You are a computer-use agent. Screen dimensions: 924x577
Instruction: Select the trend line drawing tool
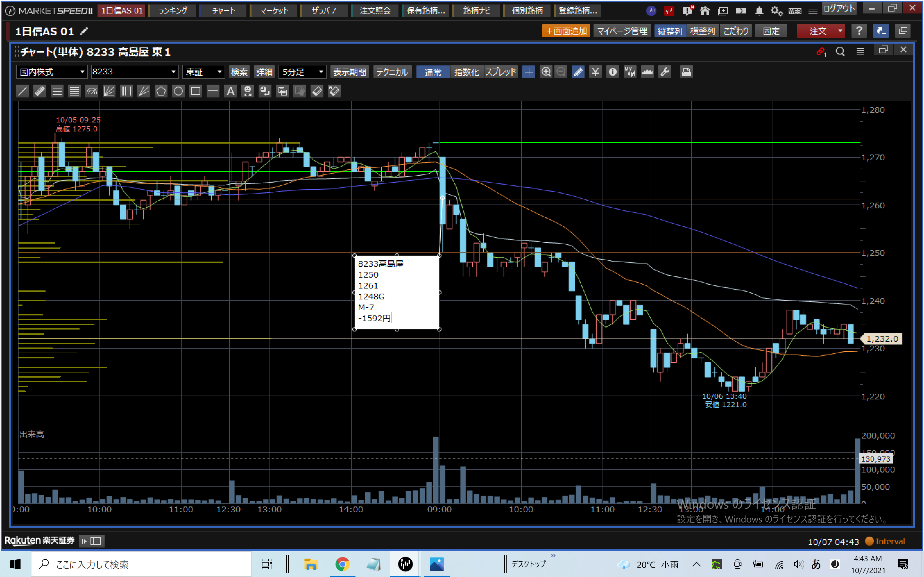tap(22, 91)
